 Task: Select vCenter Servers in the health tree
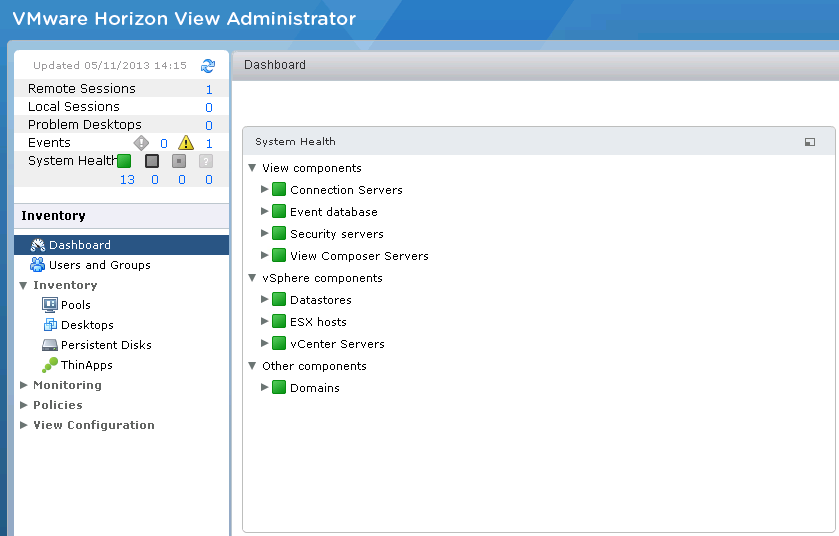(x=337, y=344)
